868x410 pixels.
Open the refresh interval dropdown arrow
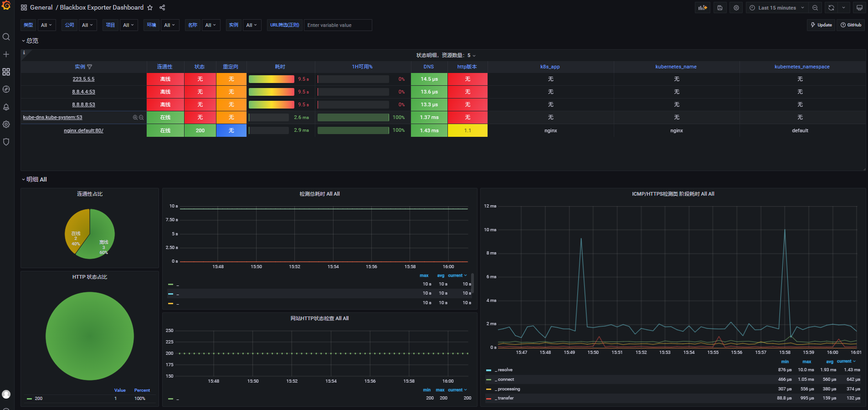[x=843, y=8]
